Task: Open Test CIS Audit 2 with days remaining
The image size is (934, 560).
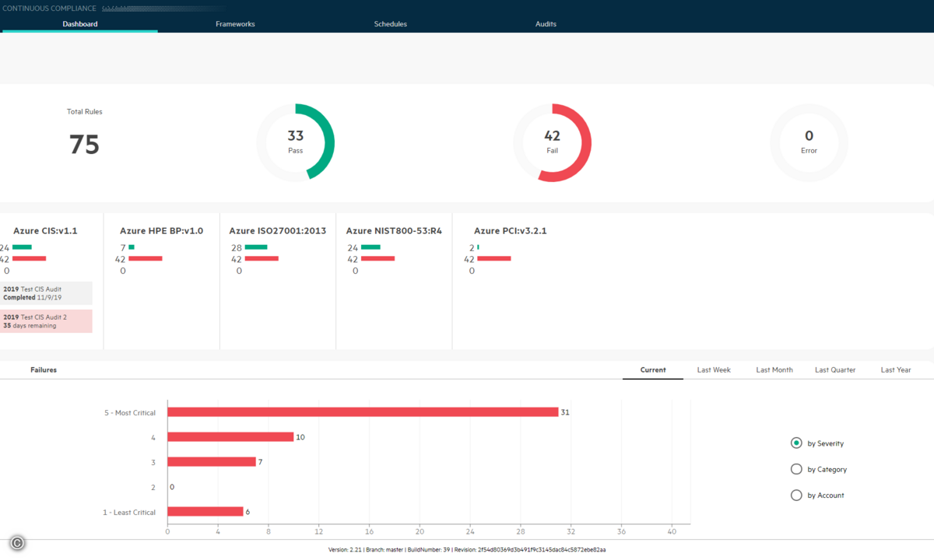Action: [46, 321]
